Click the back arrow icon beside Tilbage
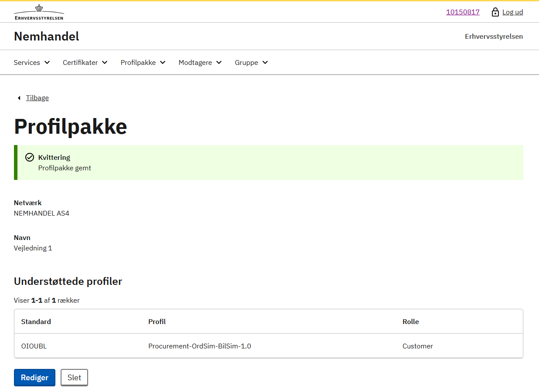 point(19,98)
